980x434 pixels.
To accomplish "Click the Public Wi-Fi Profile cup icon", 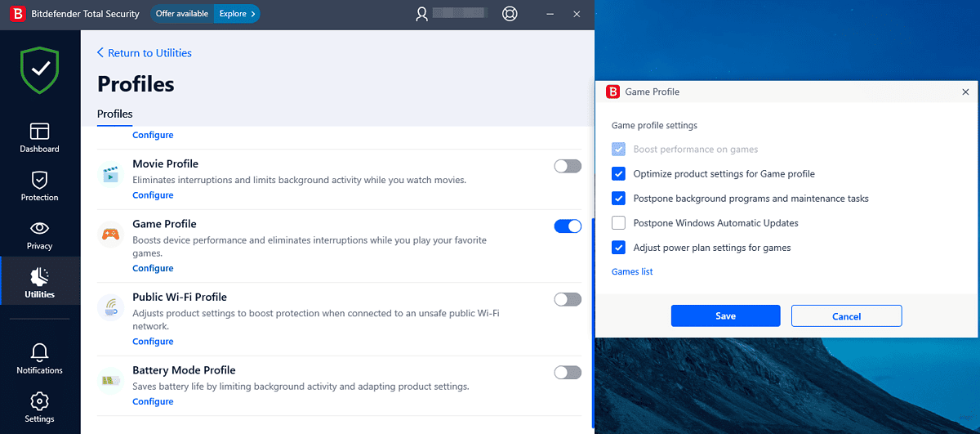I will 111,307.
